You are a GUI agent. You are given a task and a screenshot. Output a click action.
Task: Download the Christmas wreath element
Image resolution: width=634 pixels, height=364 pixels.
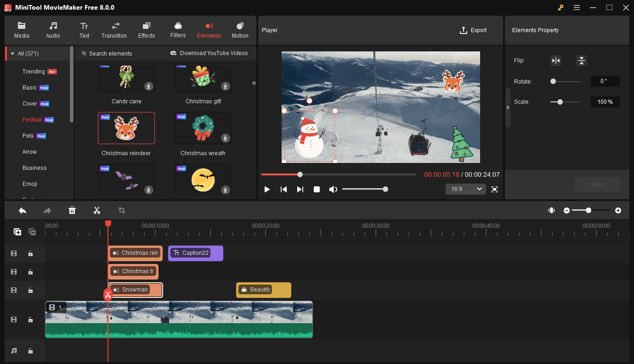(x=226, y=138)
